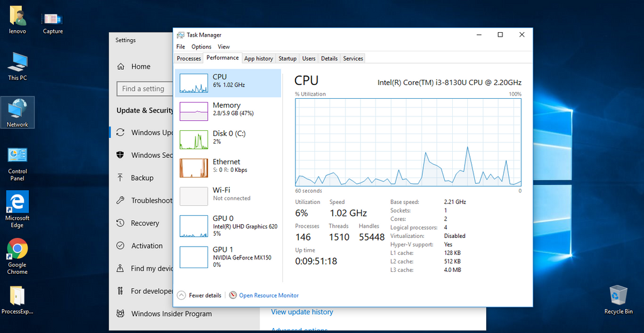The image size is (644, 333).
Task: Select the GPU 1 NVIDIA GeForce entry
Action: tap(228, 257)
